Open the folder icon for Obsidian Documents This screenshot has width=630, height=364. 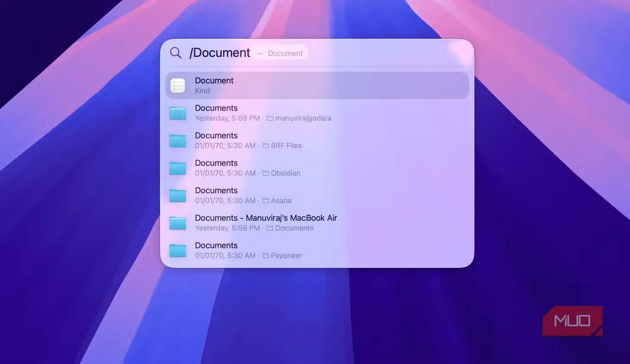(x=178, y=168)
